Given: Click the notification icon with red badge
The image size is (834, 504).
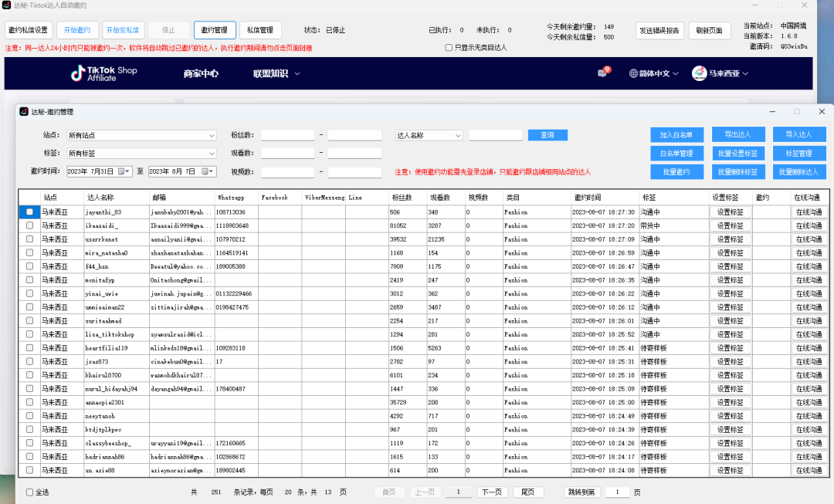Looking at the screenshot, I should pyautogui.click(x=605, y=73).
